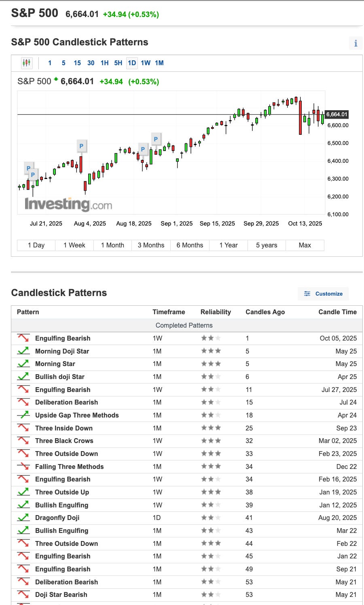Set chart range to 1 Year

pos(229,245)
